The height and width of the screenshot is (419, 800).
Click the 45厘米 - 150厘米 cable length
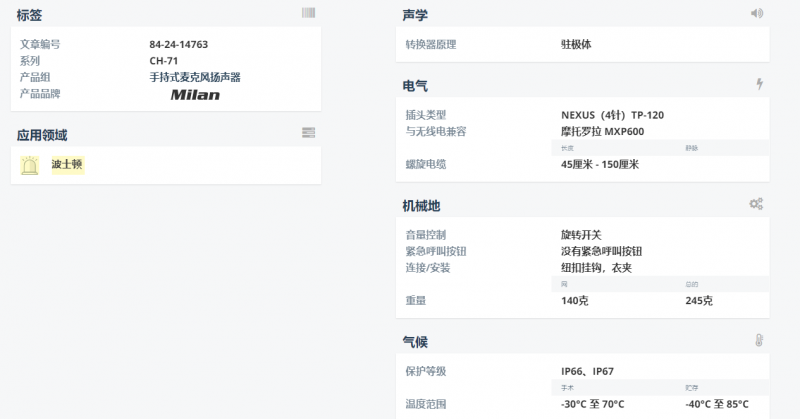(600, 164)
